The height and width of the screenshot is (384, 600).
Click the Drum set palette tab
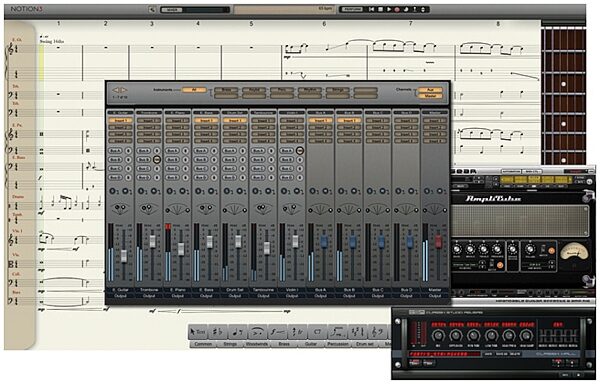point(365,344)
